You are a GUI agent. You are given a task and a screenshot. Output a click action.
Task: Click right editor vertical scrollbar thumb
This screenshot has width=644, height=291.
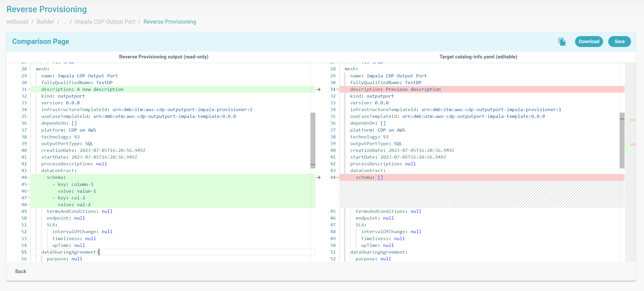(x=622, y=140)
